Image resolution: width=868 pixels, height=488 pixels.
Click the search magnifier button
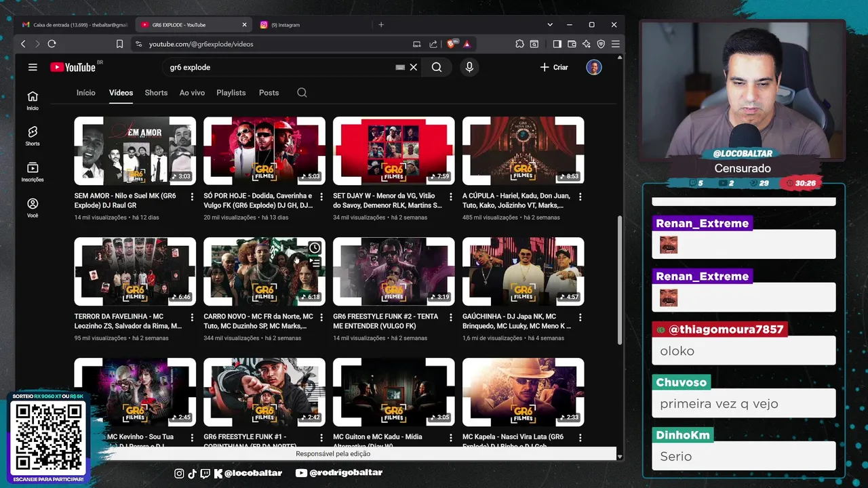pyautogui.click(x=437, y=67)
